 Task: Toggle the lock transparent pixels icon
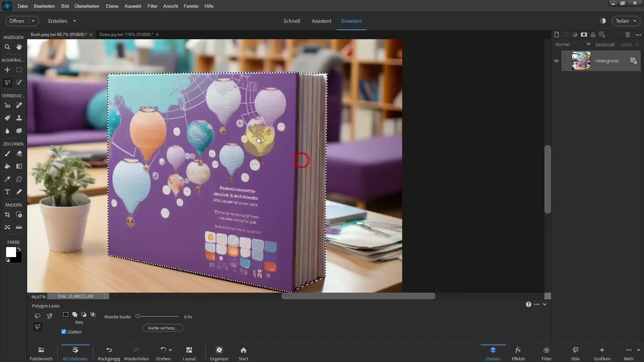(x=602, y=35)
